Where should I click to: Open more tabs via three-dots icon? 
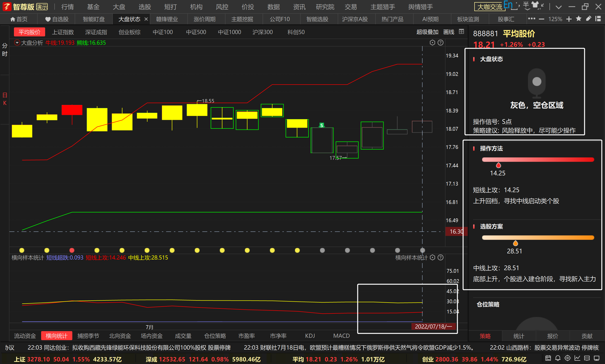tap(532, 19)
